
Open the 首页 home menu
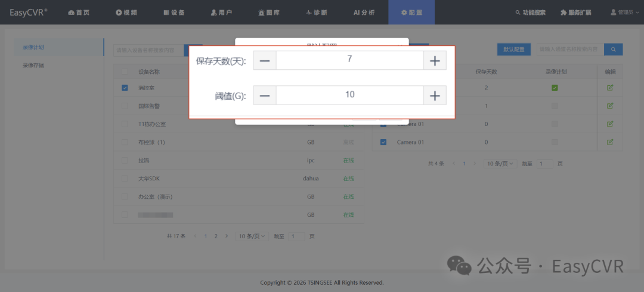(x=79, y=13)
